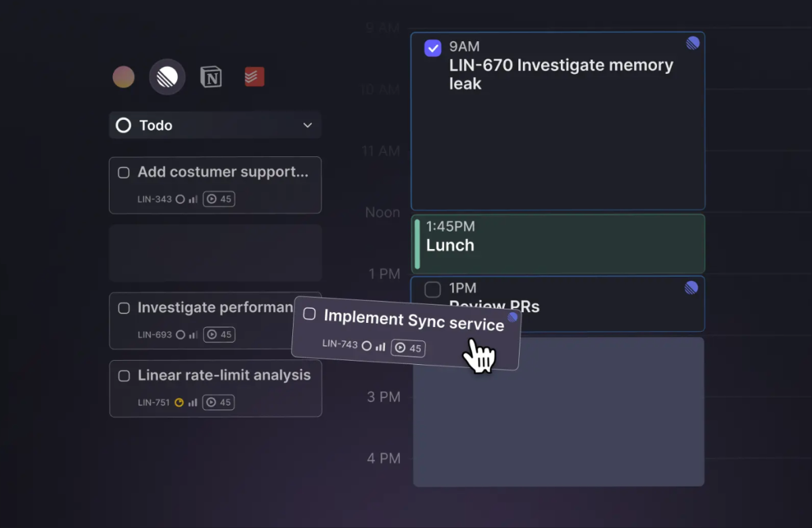812x528 pixels.
Task: Click the green Lunch event color bar
Action: tap(418, 244)
